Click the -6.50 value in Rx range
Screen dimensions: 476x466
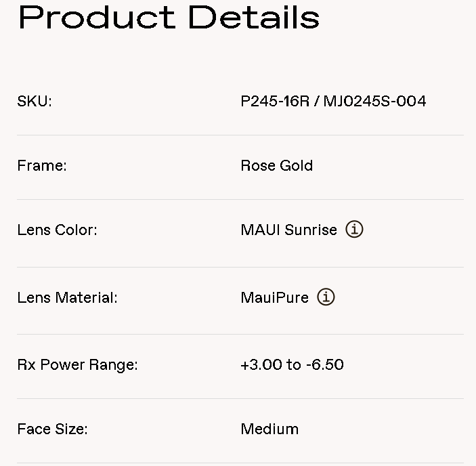[x=324, y=365]
